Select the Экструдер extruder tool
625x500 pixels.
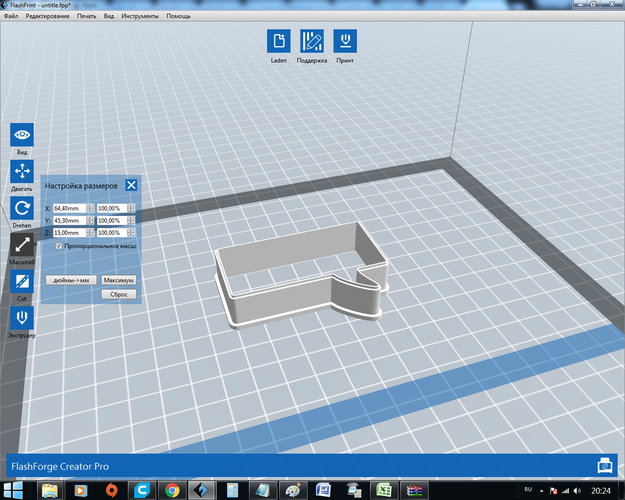point(22,318)
